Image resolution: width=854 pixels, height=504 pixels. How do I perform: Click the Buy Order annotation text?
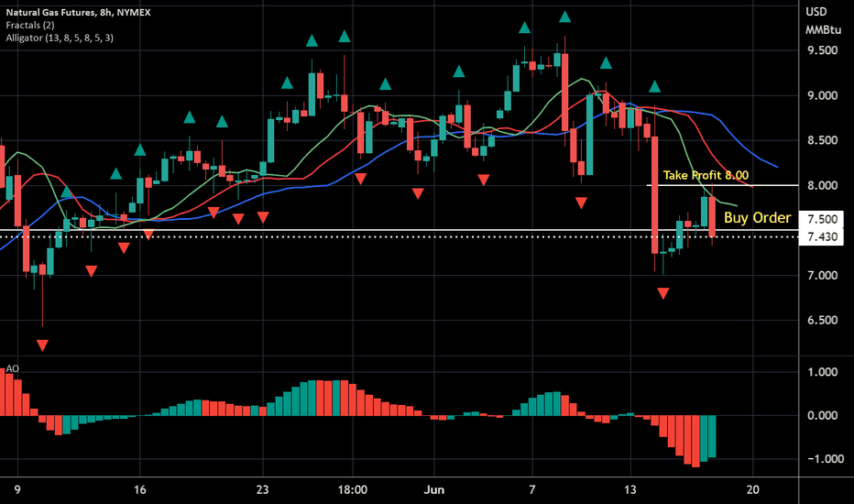pos(757,218)
